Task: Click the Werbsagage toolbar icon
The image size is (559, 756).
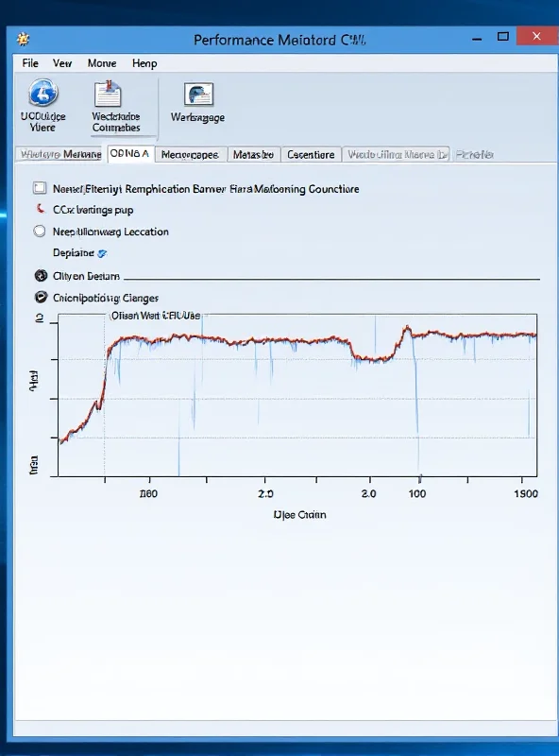Action: [x=198, y=94]
